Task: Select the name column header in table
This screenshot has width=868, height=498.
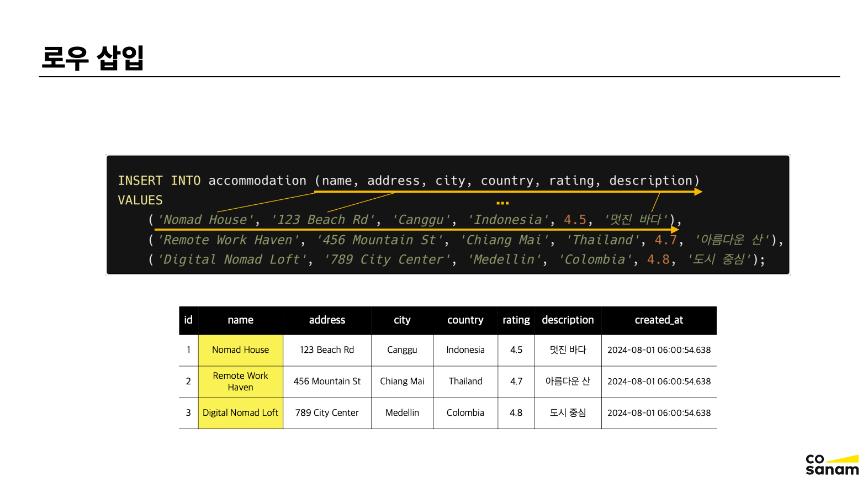Action: click(240, 320)
